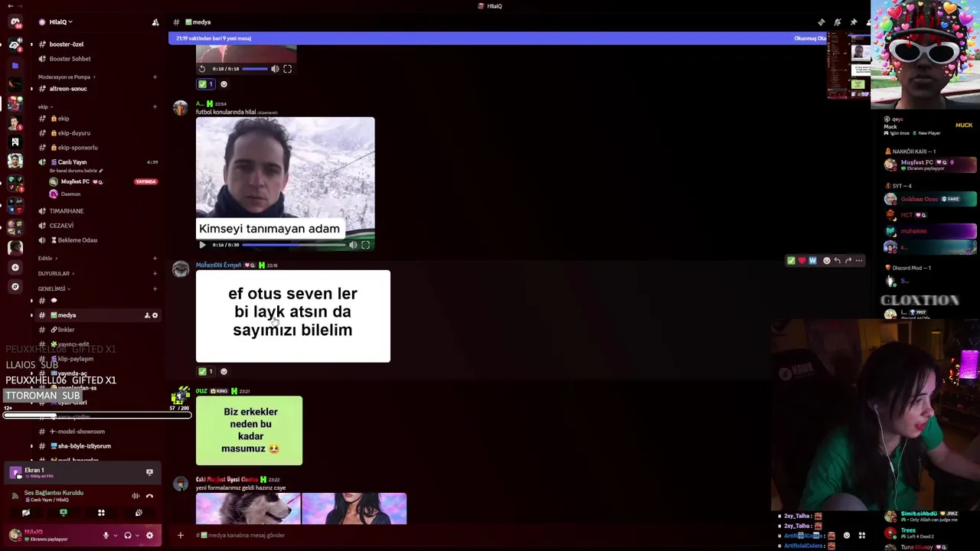
Task: Deafen headphones in user panel
Action: (x=128, y=536)
